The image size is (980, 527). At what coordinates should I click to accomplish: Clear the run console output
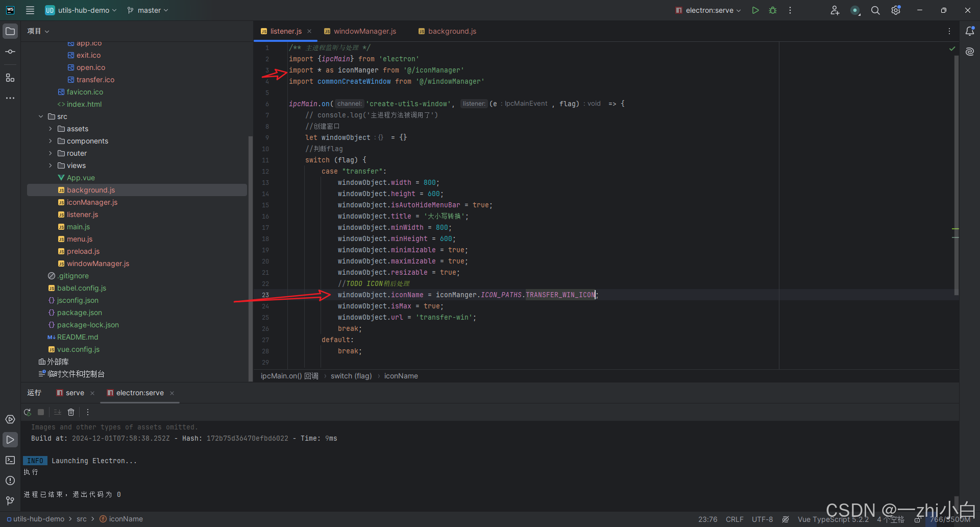pos(71,412)
